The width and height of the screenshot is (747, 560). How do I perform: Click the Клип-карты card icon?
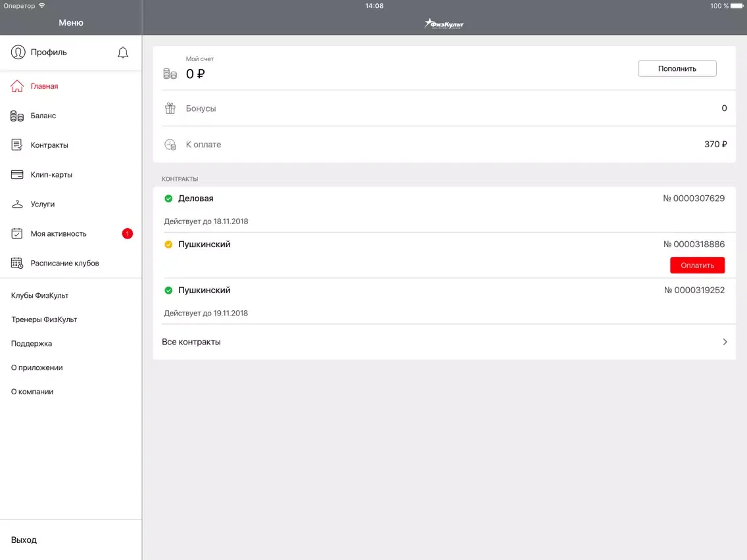[17, 175]
